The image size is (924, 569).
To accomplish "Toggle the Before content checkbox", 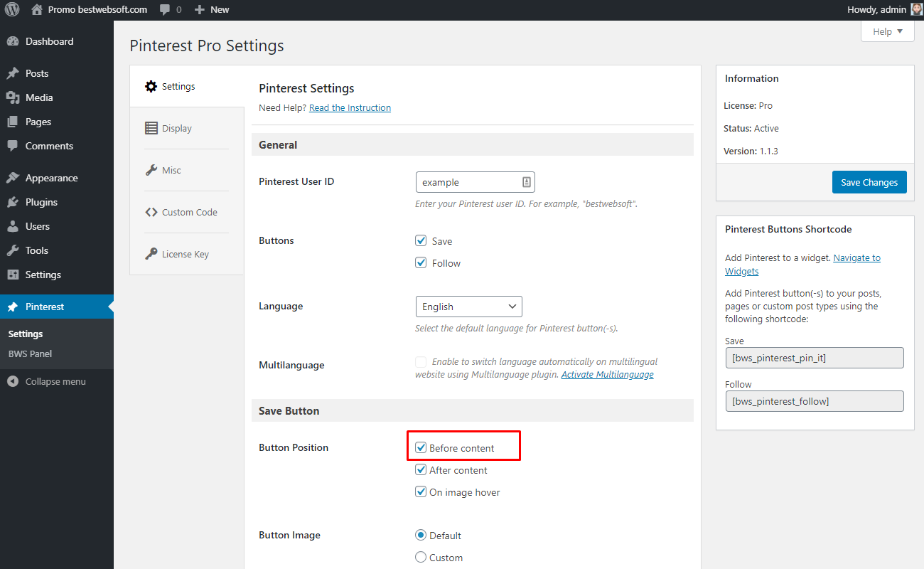I will pyautogui.click(x=421, y=448).
